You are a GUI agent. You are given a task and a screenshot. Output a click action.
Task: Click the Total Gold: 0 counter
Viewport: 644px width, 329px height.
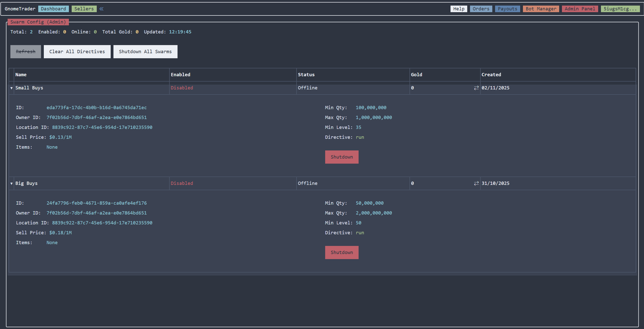point(120,32)
